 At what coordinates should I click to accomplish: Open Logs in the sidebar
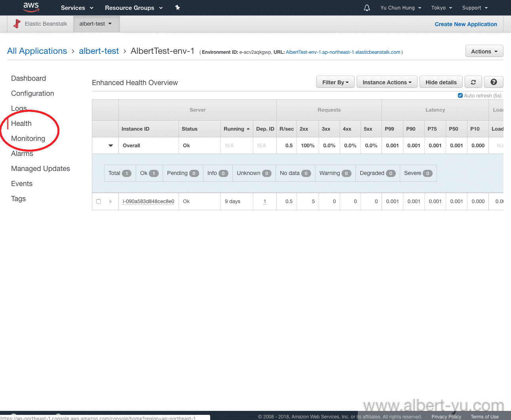tap(19, 108)
